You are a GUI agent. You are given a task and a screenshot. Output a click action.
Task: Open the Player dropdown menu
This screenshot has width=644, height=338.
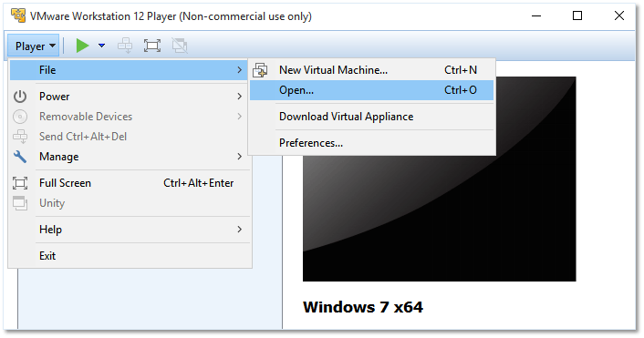point(33,46)
